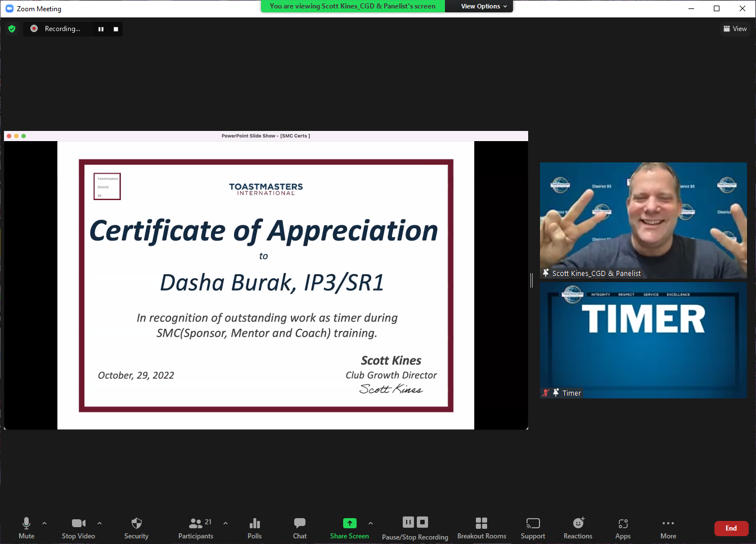Open Breakout Rooms

click(x=481, y=528)
